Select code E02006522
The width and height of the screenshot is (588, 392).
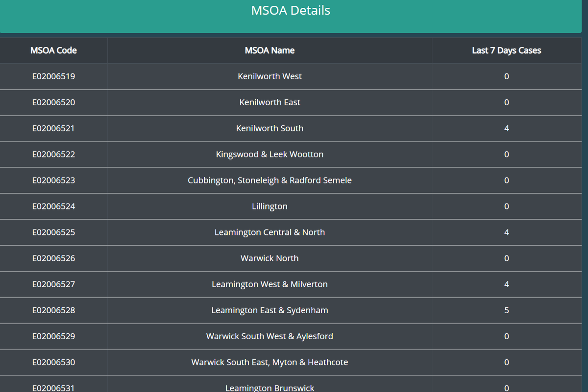tap(53, 154)
